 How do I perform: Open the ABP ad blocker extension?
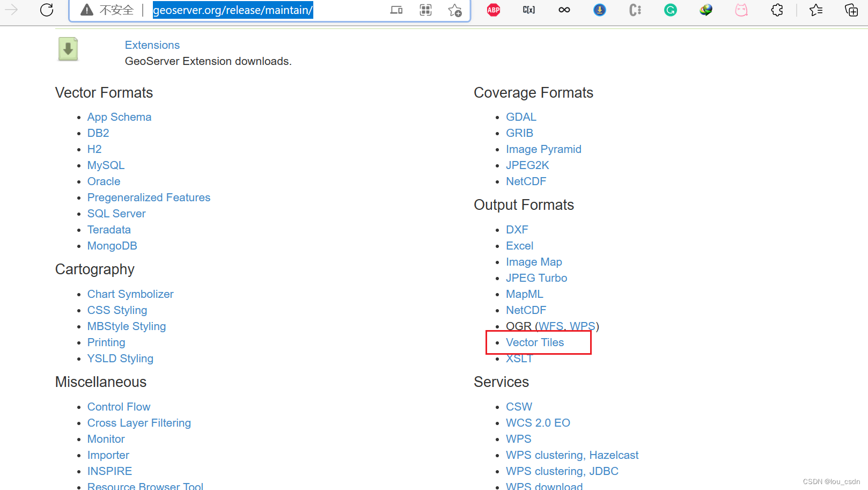click(494, 10)
